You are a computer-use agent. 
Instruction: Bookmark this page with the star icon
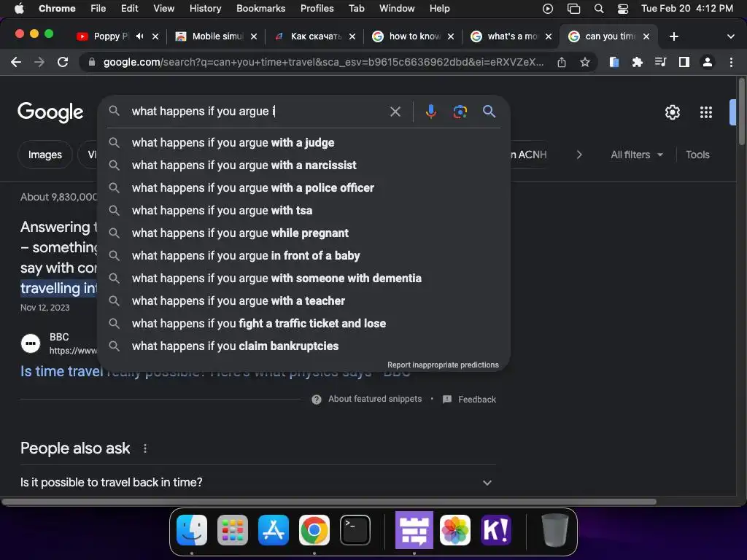pyautogui.click(x=585, y=62)
